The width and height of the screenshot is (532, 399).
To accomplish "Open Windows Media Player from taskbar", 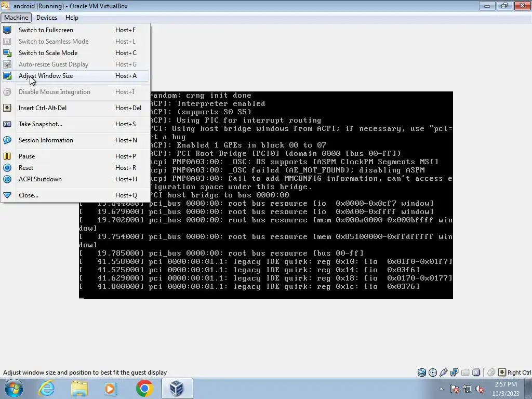I will click(111, 389).
